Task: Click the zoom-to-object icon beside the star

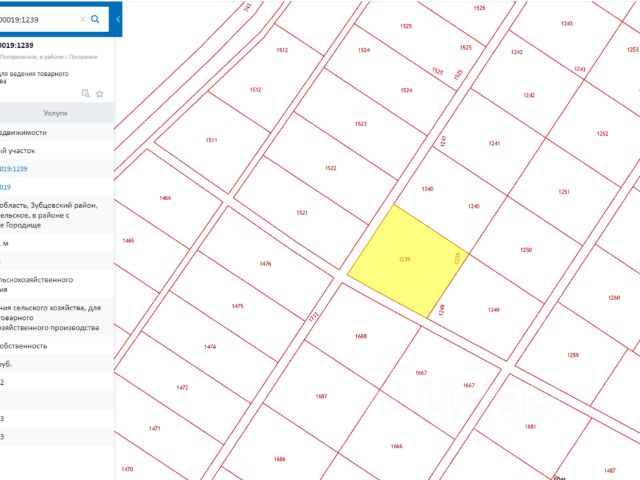Action: tap(85, 93)
